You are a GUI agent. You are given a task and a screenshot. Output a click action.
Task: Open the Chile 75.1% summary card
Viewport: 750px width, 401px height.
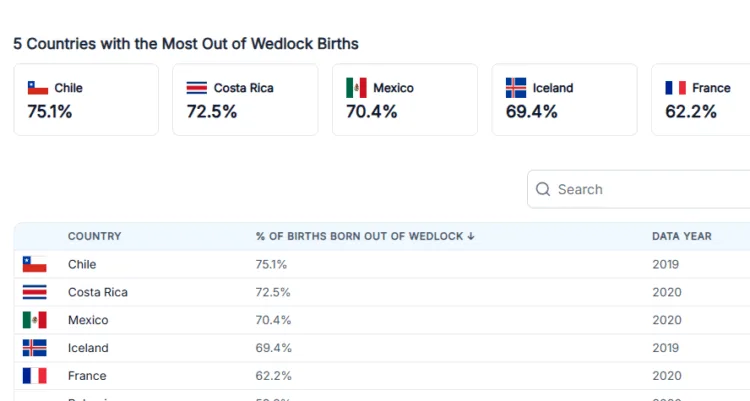[86, 100]
